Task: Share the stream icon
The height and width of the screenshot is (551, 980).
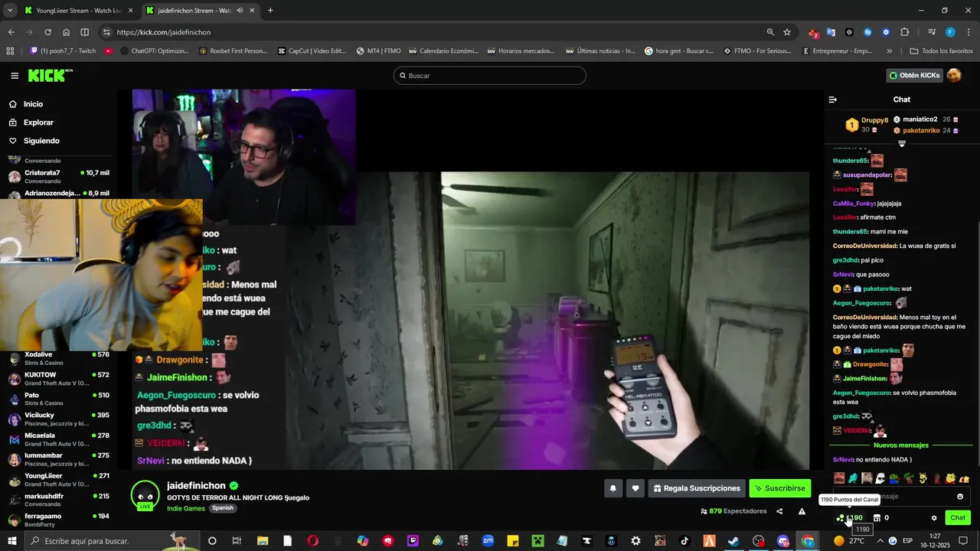Action: [x=779, y=511]
